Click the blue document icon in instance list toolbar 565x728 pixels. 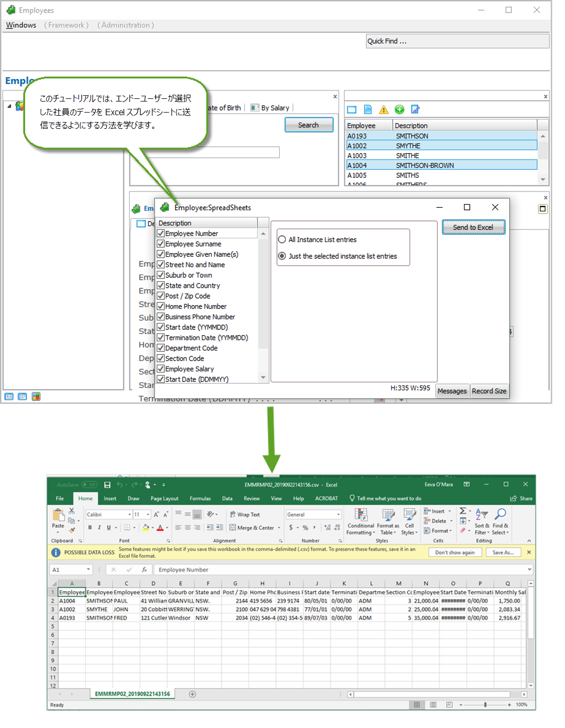tap(368, 109)
